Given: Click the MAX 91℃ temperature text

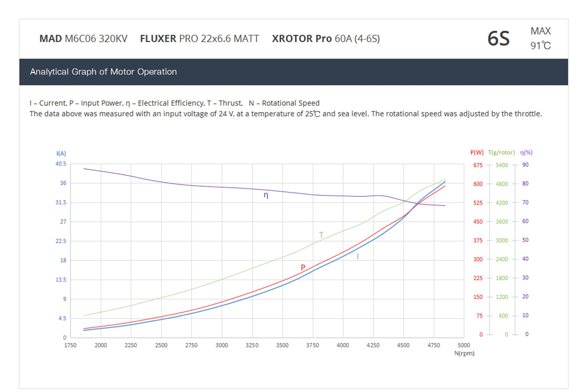Looking at the screenshot, I should (541, 38).
